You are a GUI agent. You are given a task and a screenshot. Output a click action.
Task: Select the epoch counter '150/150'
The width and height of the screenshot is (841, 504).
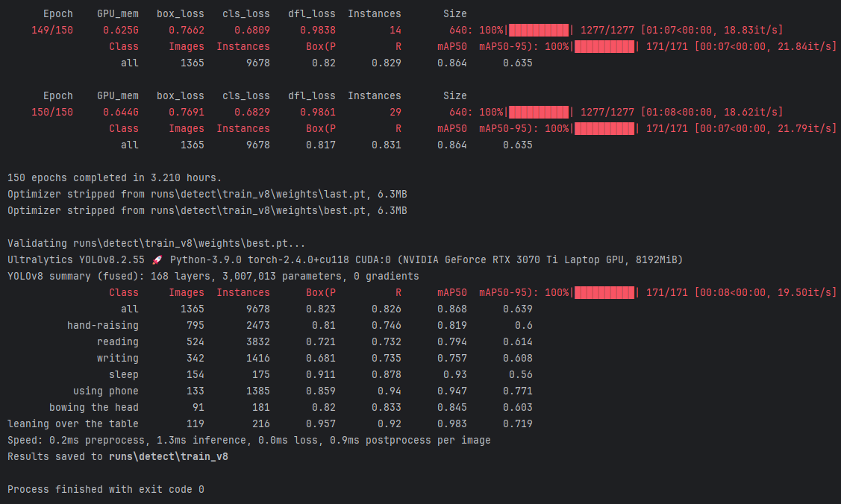pos(52,112)
